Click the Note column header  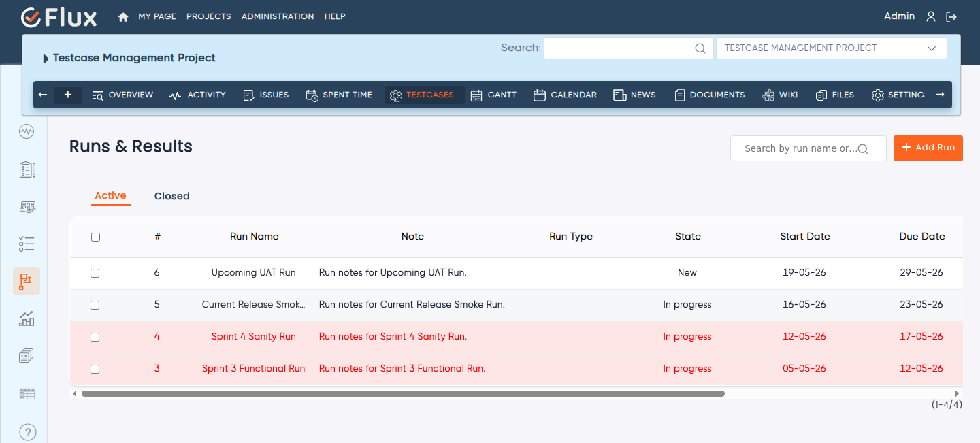point(412,237)
